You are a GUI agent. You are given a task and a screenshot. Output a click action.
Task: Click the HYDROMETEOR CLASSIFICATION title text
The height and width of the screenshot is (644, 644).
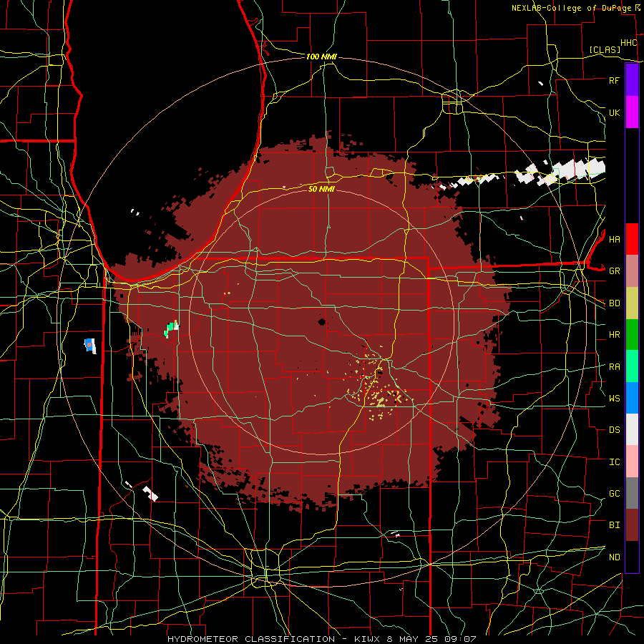pyautogui.click(x=251, y=639)
